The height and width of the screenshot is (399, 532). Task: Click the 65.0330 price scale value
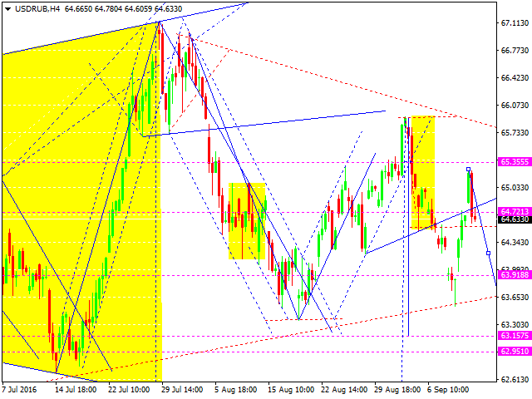(x=515, y=188)
